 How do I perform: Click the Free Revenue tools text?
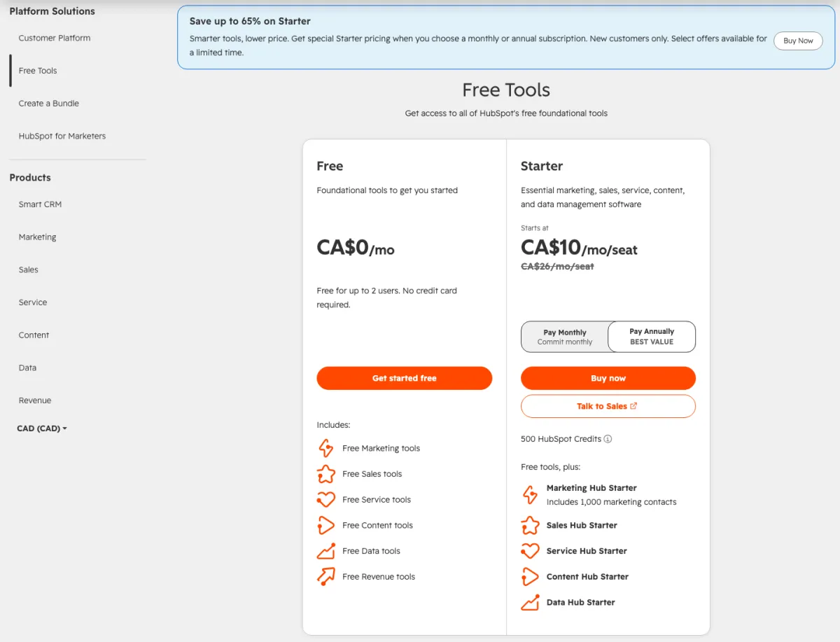pyautogui.click(x=379, y=577)
